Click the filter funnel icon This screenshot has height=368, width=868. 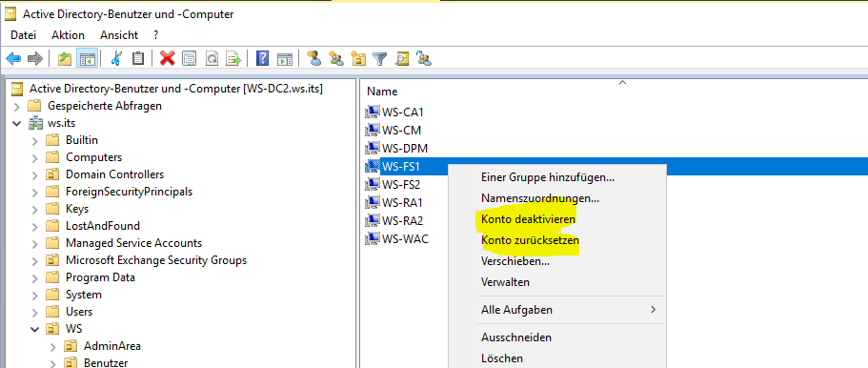click(379, 58)
